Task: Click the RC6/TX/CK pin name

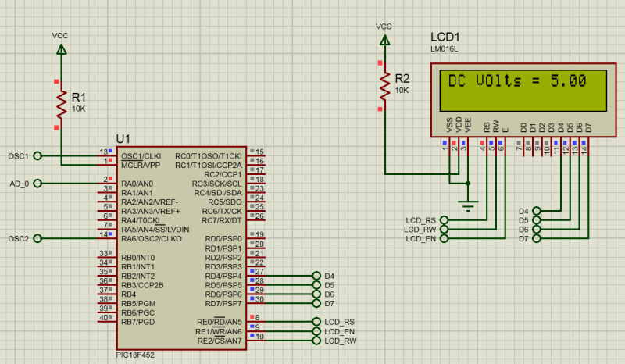Action: (222, 212)
